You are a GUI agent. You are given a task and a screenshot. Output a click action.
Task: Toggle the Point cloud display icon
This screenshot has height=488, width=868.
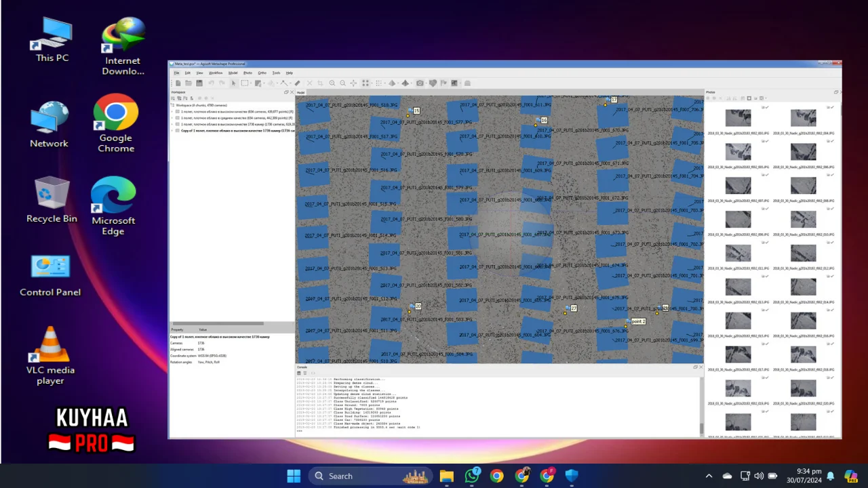tap(366, 83)
